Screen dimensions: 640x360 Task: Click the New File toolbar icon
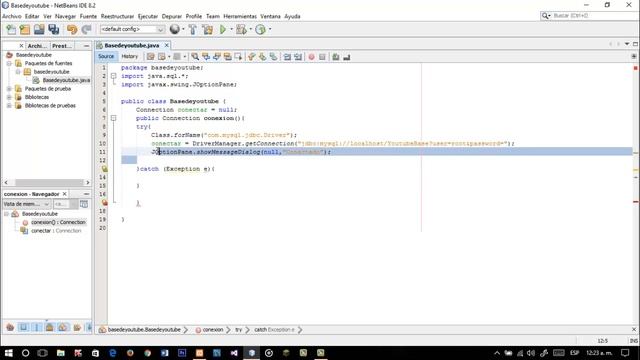11,29
